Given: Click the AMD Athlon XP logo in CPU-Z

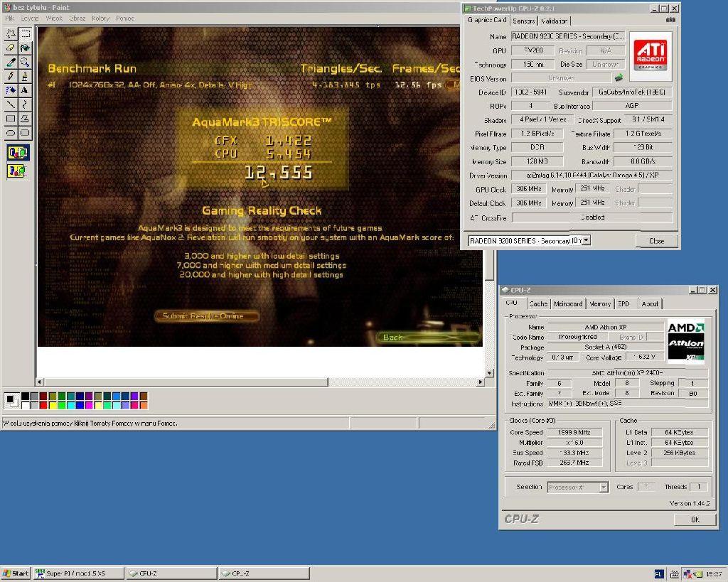Looking at the screenshot, I should (x=686, y=341).
